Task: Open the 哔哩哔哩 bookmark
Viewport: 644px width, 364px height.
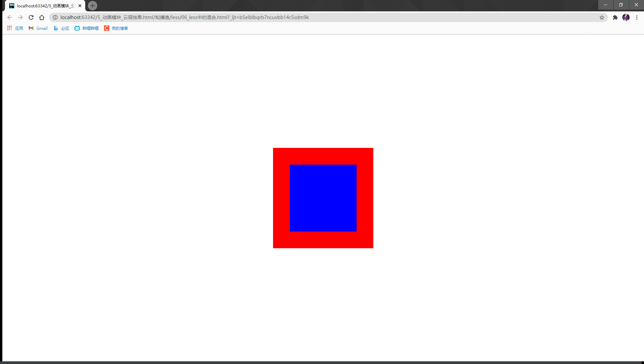Action: 87,28
